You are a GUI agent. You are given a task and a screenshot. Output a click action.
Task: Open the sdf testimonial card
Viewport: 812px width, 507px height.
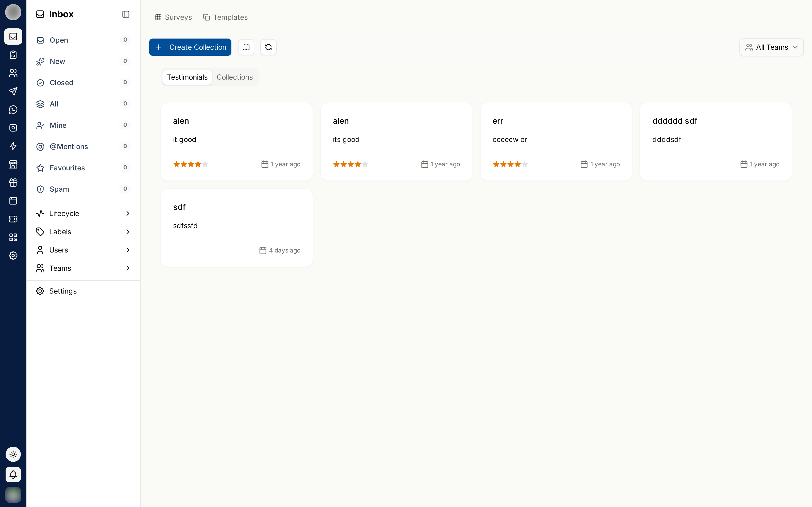tap(236, 228)
